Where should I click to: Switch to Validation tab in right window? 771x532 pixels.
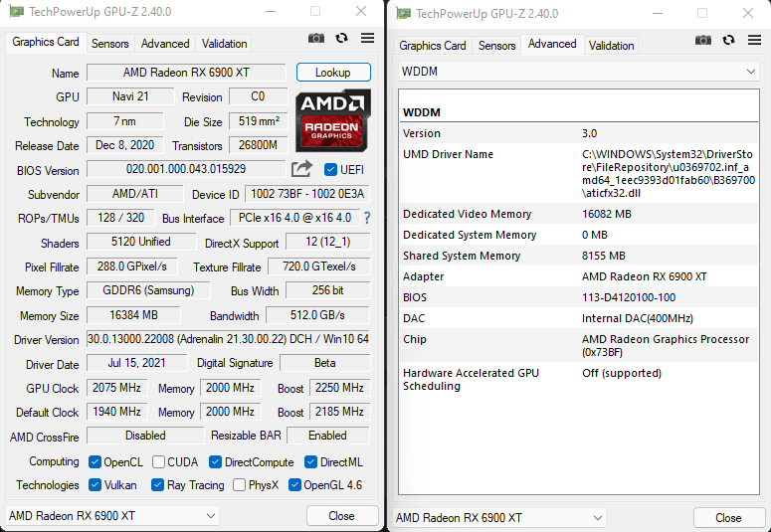click(x=611, y=46)
